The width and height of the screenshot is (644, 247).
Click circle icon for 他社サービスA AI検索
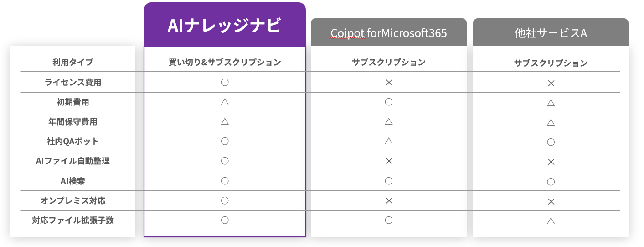pos(551,182)
